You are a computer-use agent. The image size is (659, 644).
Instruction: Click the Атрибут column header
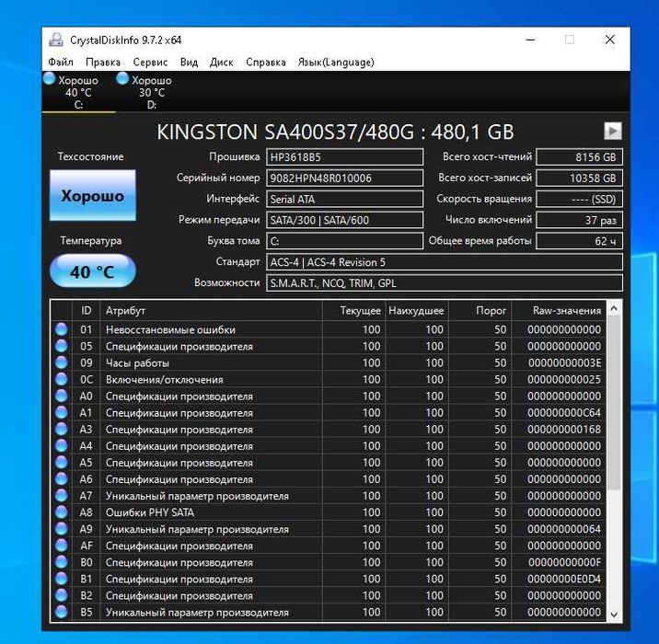tap(211, 310)
